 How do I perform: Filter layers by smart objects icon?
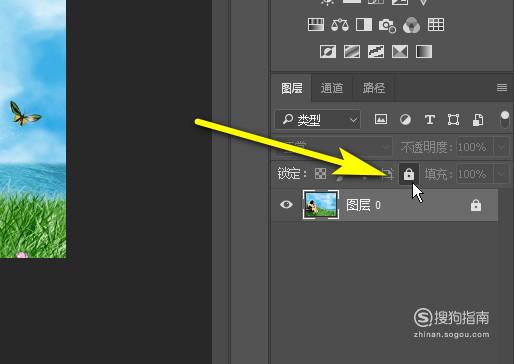coord(478,119)
